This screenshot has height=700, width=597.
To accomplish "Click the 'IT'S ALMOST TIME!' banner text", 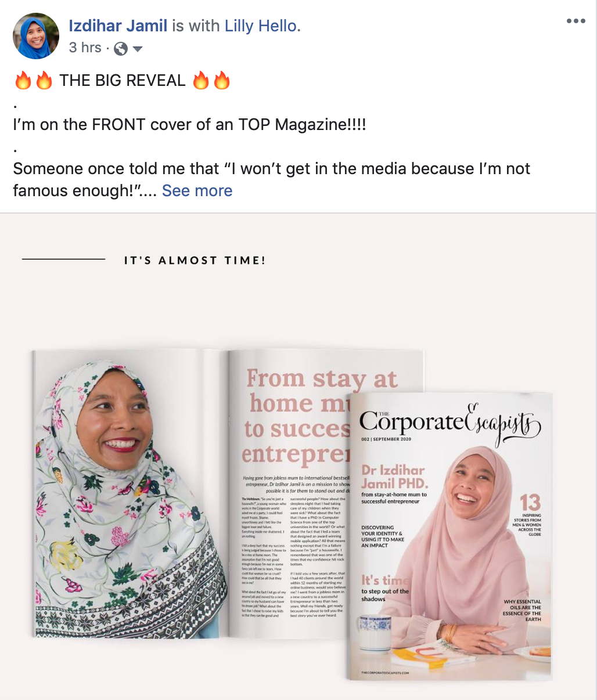I will tap(195, 261).
